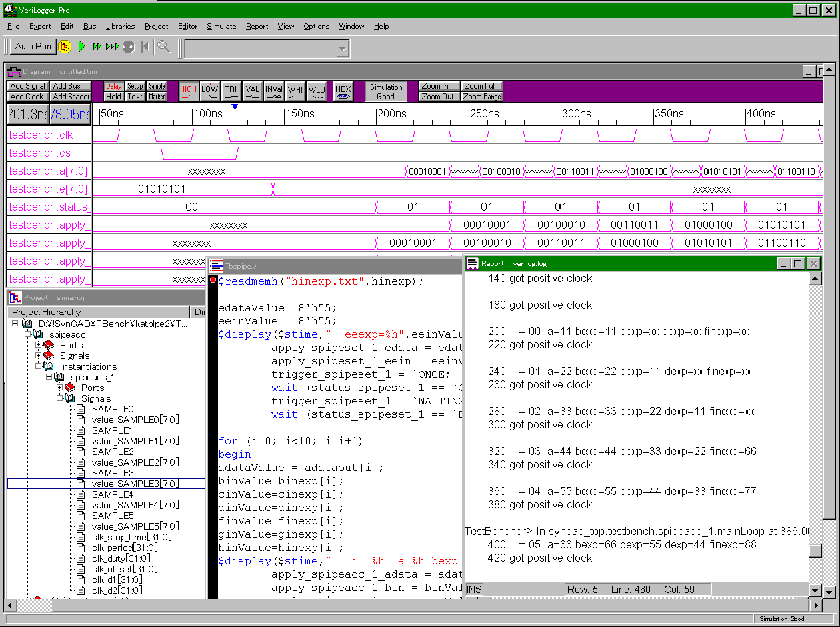Toggle the Setup parameter mode button
Screen dimensions: 840x627
(x=135, y=86)
